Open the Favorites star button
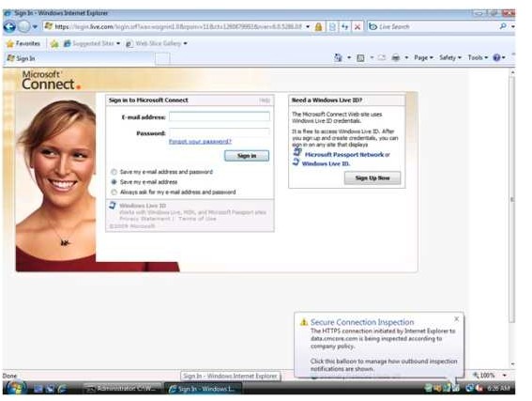This screenshot has height=401, width=532. [23, 43]
